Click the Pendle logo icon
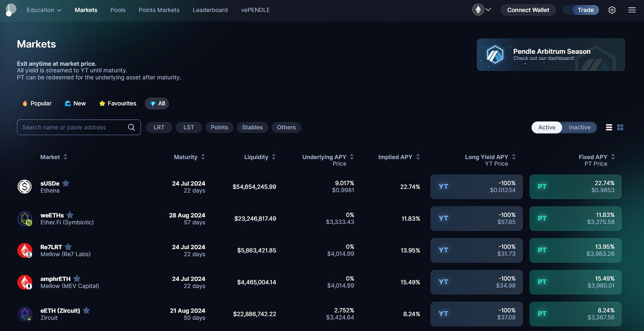The image size is (644, 331). click(x=10, y=10)
